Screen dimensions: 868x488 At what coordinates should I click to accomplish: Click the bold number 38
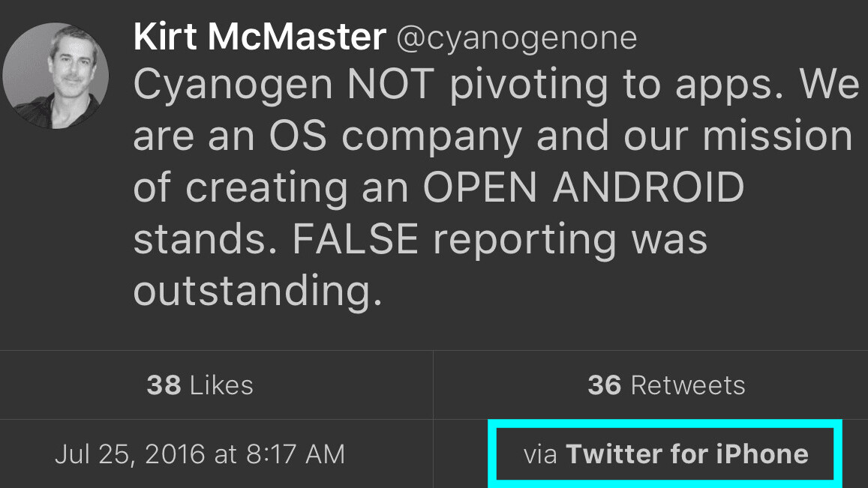pyautogui.click(x=164, y=385)
